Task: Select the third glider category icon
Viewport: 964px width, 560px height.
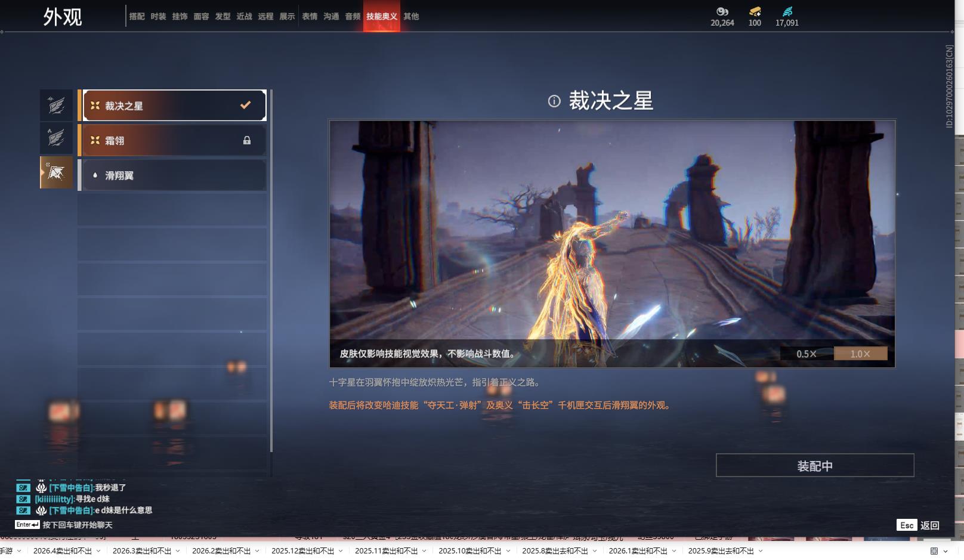Action: pos(56,173)
